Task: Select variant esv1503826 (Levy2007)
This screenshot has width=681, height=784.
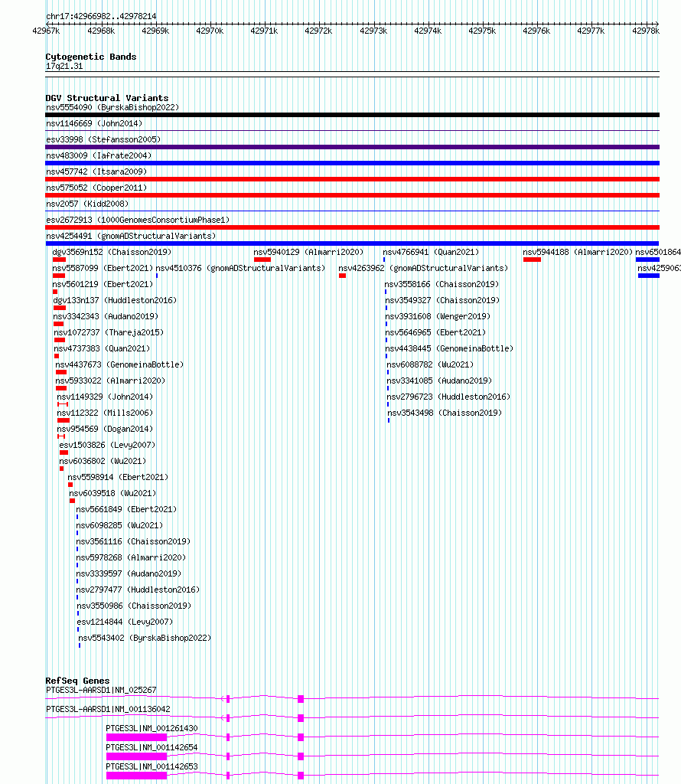Action: click(x=107, y=445)
